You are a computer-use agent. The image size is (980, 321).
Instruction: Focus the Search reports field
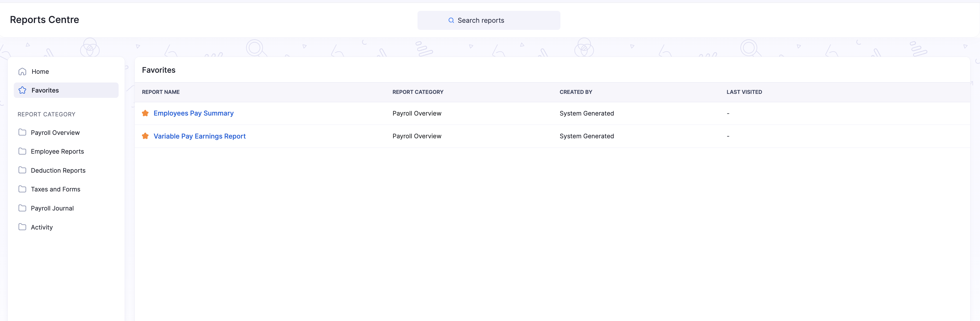tap(489, 20)
